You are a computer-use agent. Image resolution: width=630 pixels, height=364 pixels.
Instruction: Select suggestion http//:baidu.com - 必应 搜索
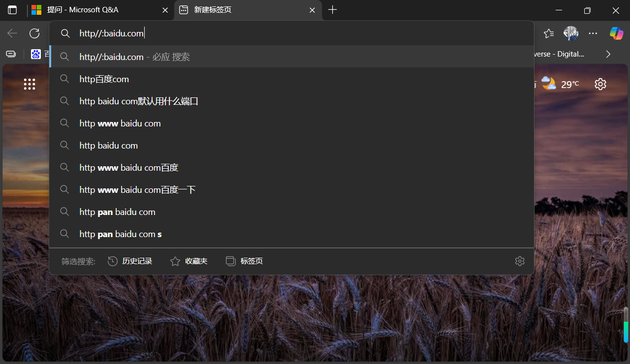292,57
